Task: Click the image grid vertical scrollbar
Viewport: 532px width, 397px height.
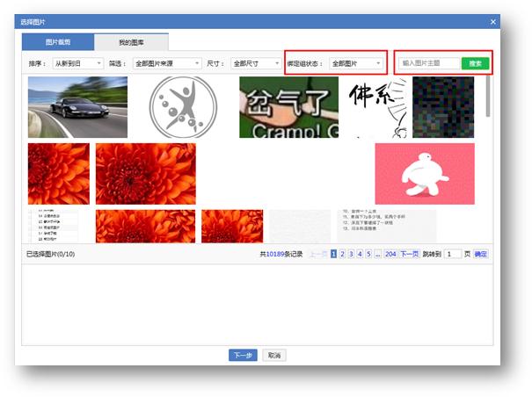Action: pyautogui.click(x=488, y=97)
